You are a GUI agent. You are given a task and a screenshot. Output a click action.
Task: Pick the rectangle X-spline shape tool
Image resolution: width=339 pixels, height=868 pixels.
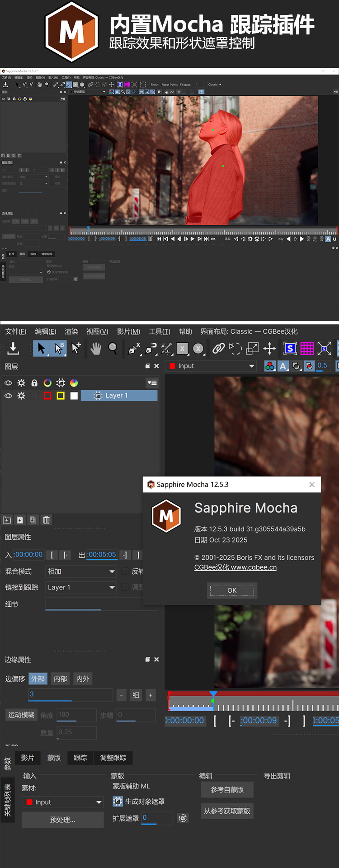[x=182, y=348]
